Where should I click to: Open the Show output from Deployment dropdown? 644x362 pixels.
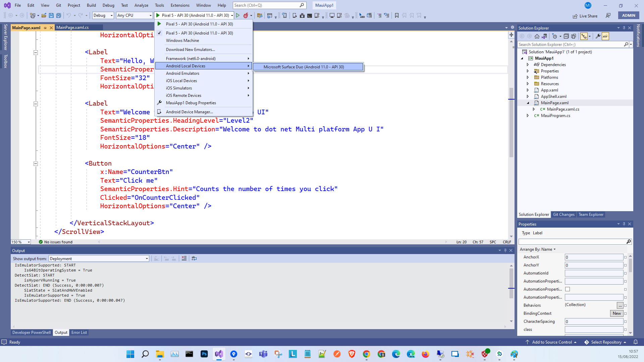99,258
